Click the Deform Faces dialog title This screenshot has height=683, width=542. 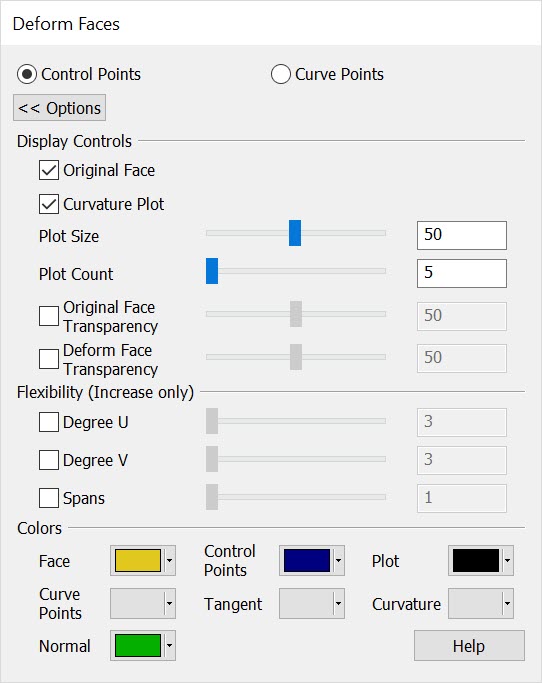(66, 24)
